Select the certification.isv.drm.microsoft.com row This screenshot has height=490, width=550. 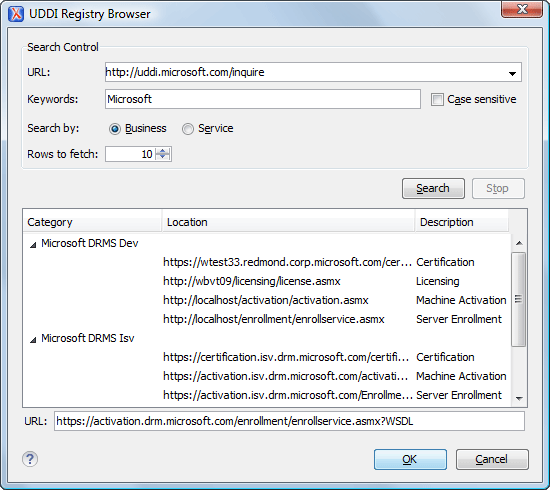pyautogui.click(x=286, y=357)
